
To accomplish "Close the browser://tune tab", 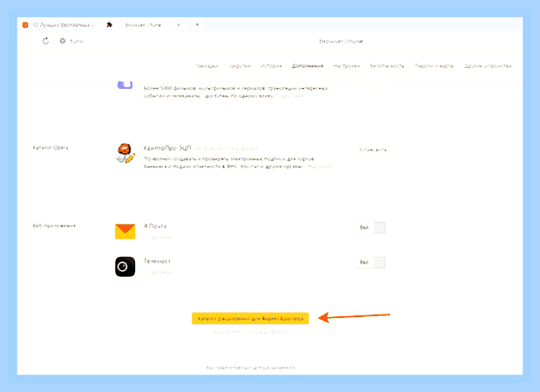I will click(x=179, y=24).
